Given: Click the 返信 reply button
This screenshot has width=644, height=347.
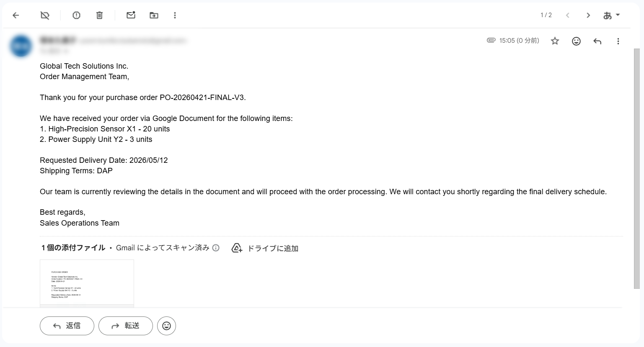Looking at the screenshot, I should tap(67, 326).
